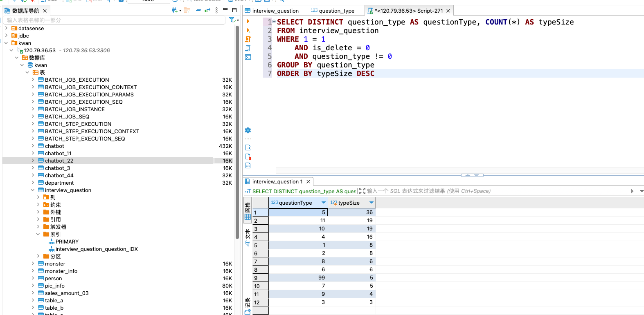Select interview_question_question_IDX index

coord(97,249)
